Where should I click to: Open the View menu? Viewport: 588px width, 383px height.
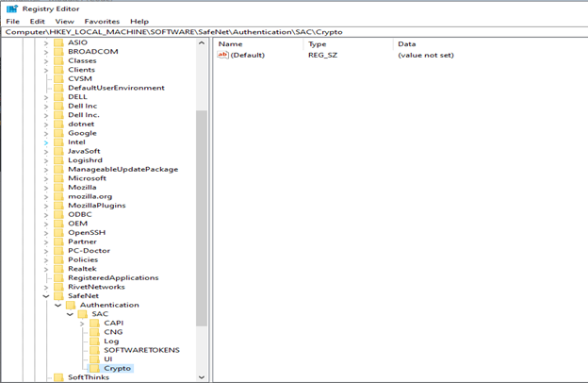pyautogui.click(x=64, y=22)
